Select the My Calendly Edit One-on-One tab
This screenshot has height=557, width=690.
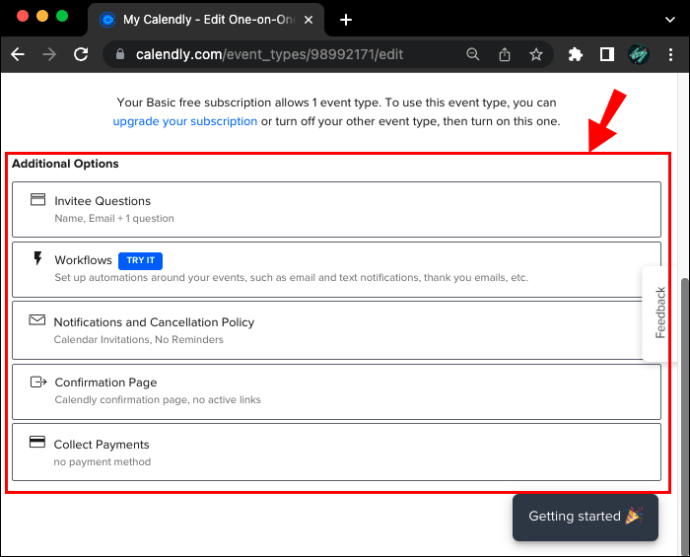tap(206, 20)
